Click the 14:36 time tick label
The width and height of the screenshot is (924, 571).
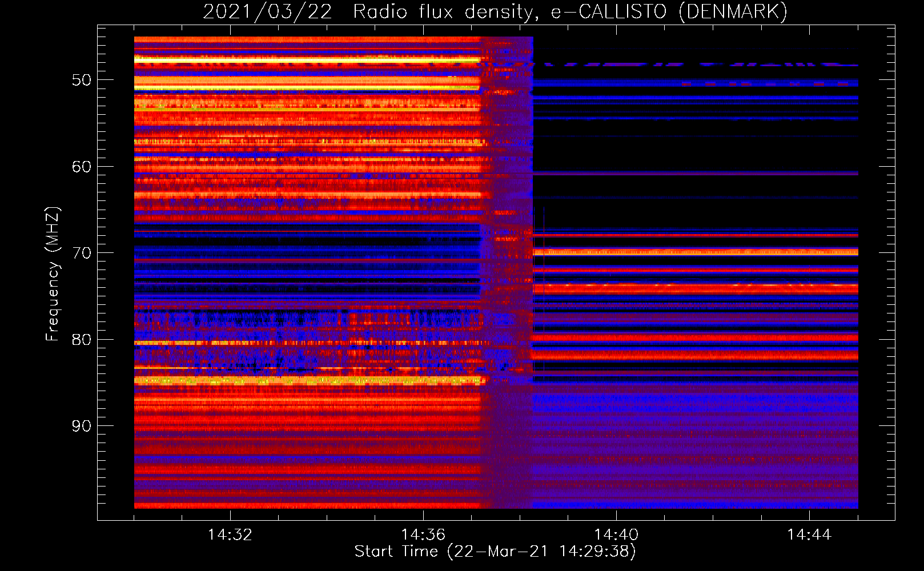click(423, 535)
